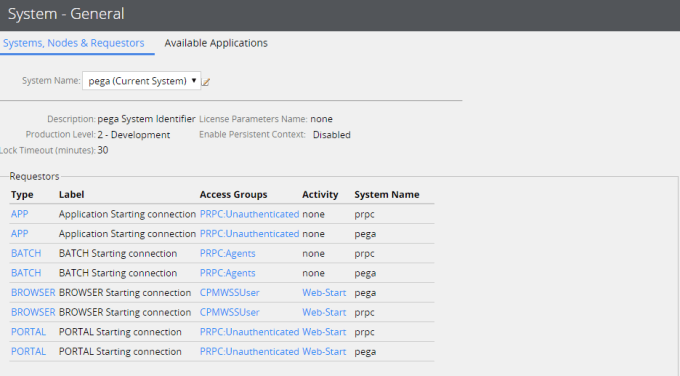The image size is (680, 376).
Task: Click 'BATCH Starting connection' label in pega row
Action: click(x=118, y=273)
